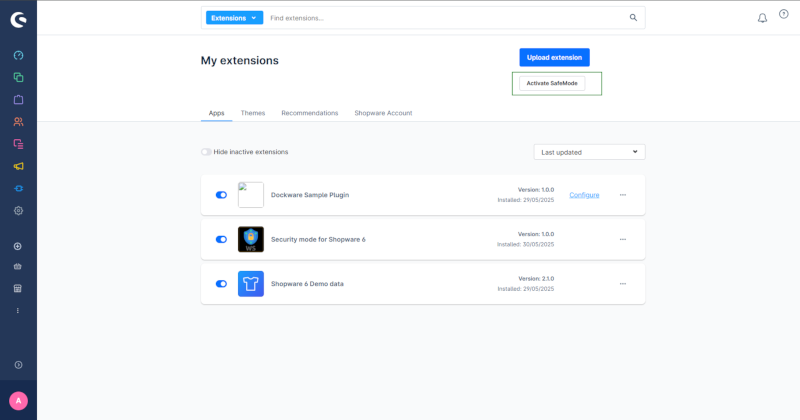
Task: Open options menu for Security mode for Shopware 6
Action: point(623,239)
